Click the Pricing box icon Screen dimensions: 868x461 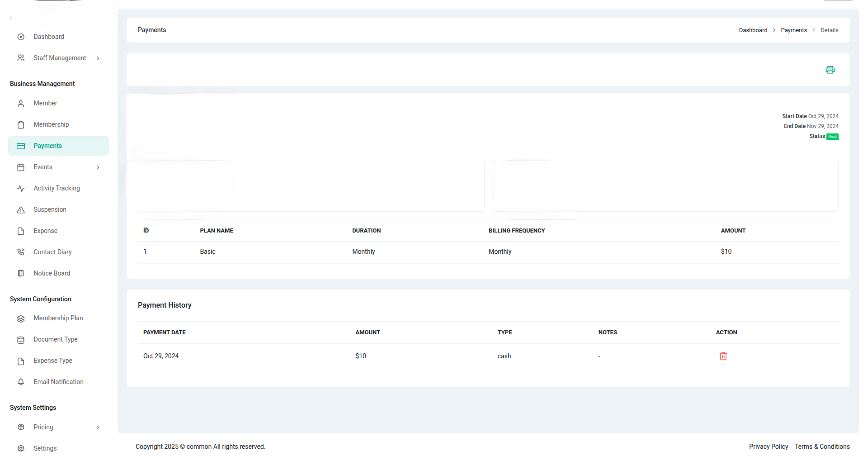coord(21,427)
